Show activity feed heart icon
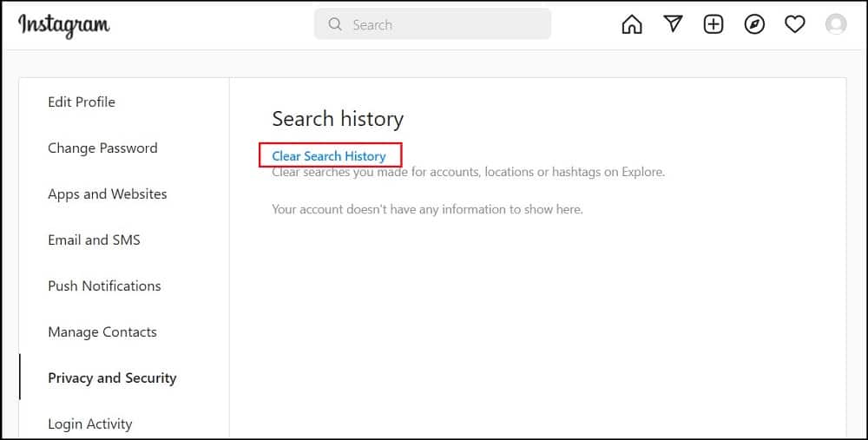This screenshot has width=868, height=440. point(795,24)
